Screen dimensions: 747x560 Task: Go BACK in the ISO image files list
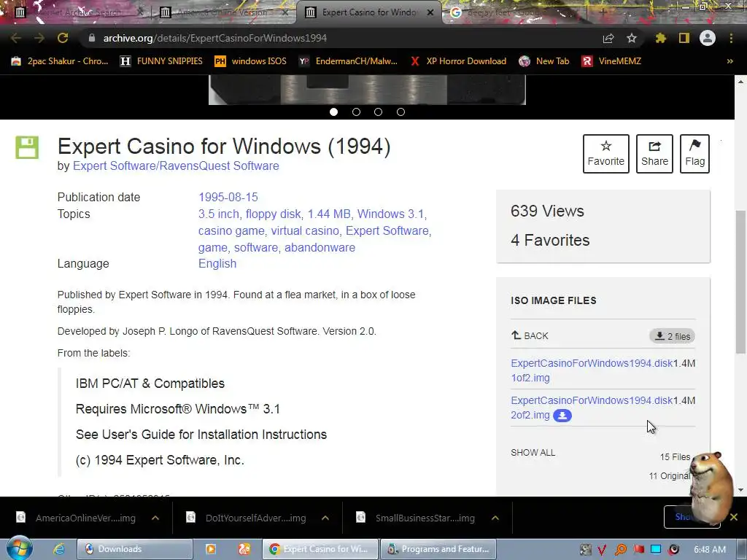coord(530,335)
